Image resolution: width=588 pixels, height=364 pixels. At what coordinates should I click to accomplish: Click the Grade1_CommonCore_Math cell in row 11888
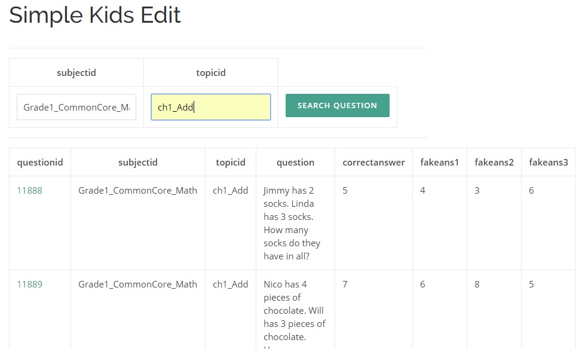pos(137,191)
